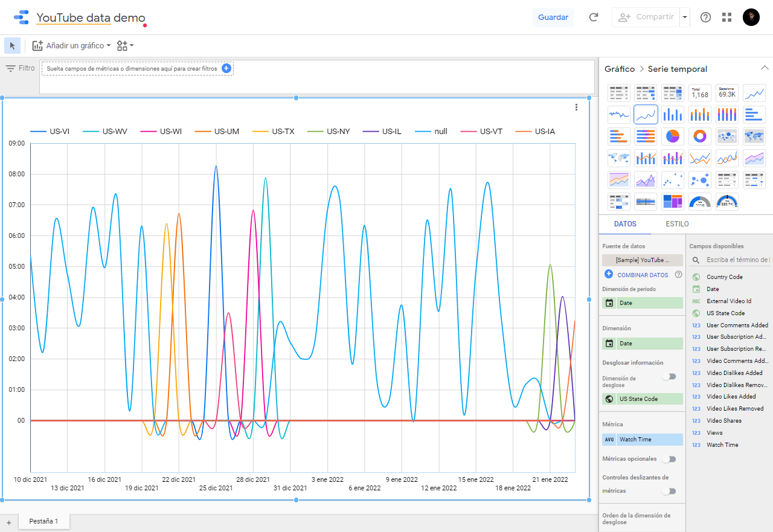This screenshot has height=532, width=773.
Task: Collapse the chart type picker chevron
Action: coord(765,68)
